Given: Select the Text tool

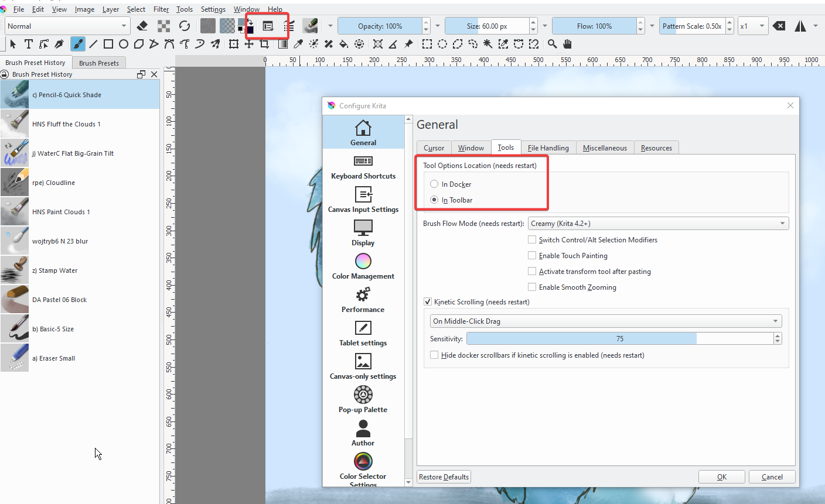Looking at the screenshot, I should pyautogui.click(x=28, y=44).
